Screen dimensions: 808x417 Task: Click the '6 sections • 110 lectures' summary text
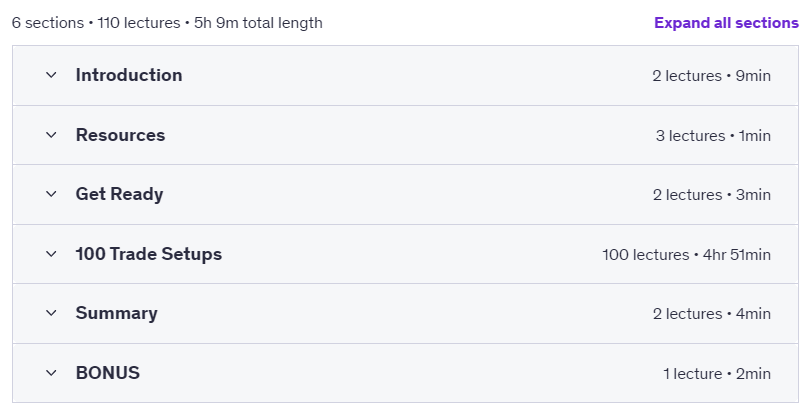click(x=96, y=23)
